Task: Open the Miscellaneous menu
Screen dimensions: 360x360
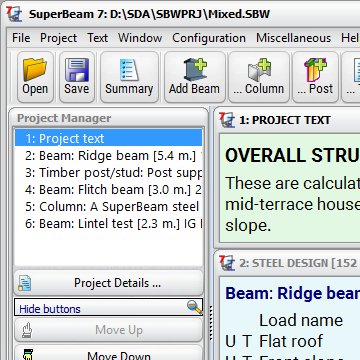Action: (x=293, y=38)
